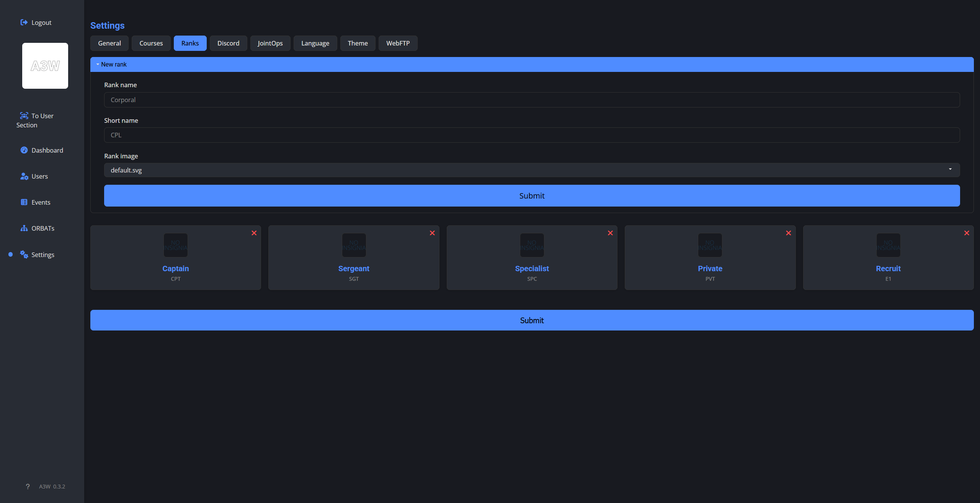Click the ORBATs hierarchy icon
Image resolution: width=980 pixels, height=503 pixels.
point(24,228)
